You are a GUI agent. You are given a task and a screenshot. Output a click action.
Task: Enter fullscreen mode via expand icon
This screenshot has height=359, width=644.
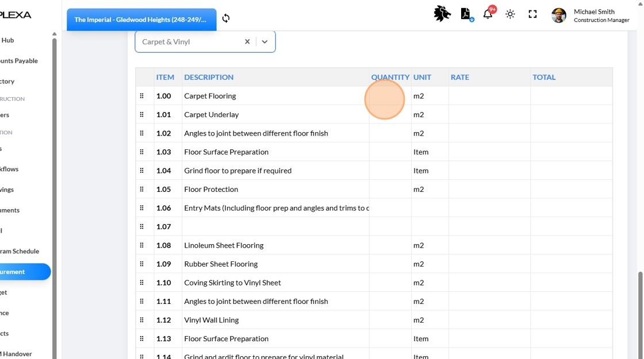point(532,14)
